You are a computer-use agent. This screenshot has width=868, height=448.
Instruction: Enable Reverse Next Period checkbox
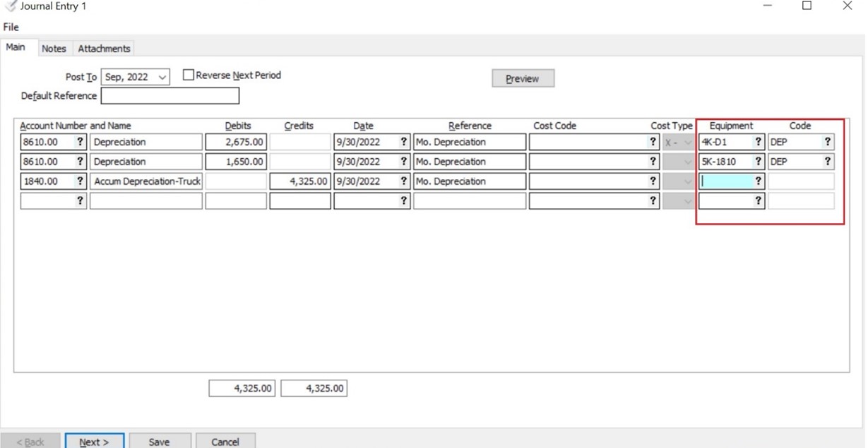tap(189, 75)
